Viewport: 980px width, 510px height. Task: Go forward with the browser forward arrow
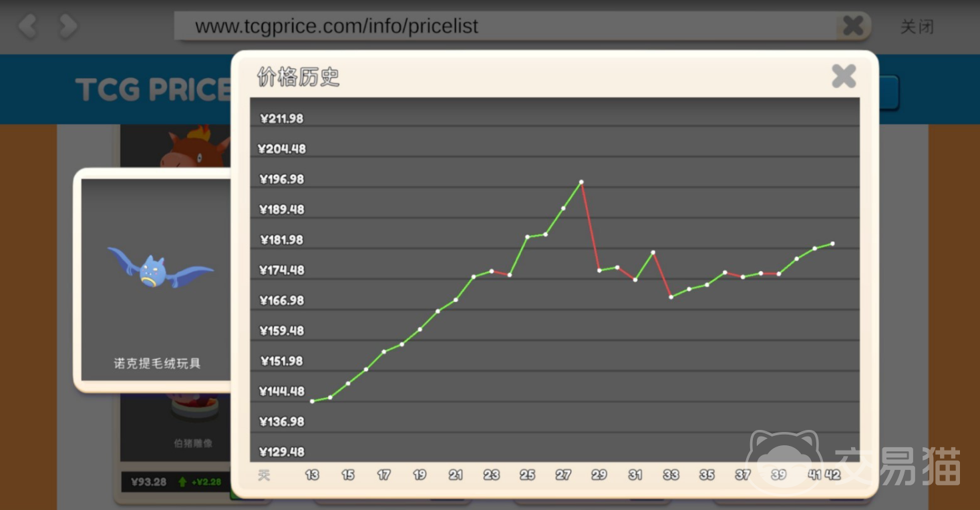[x=68, y=27]
